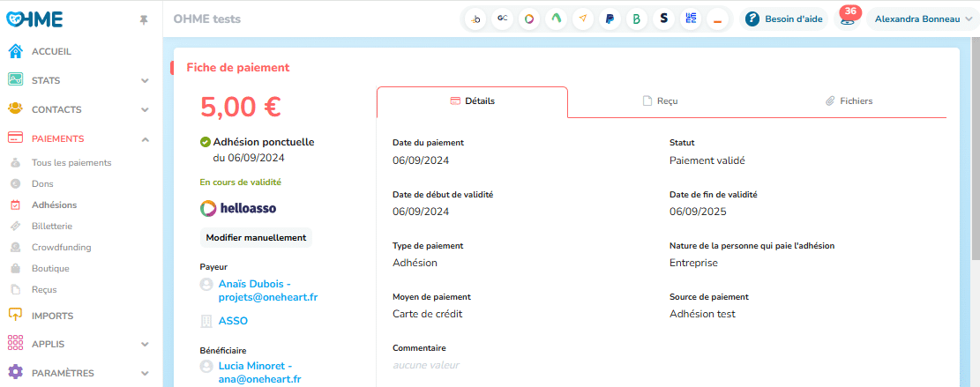The width and height of the screenshot is (980, 387).
Task: Switch to the Reçu tab
Action: (660, 101)
